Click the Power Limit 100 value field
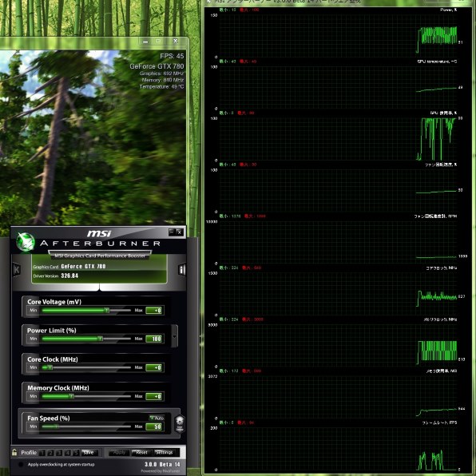Viewport: 476px width, 476px height. [154, 339]
